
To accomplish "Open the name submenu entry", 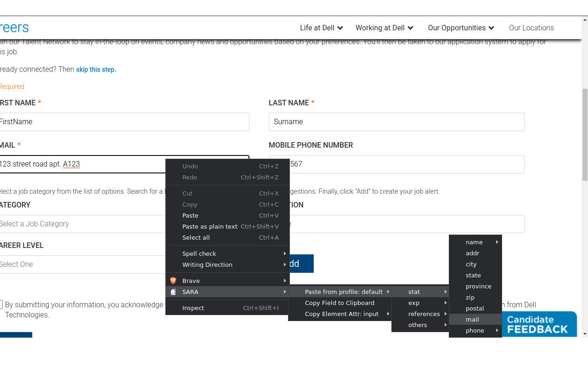I will 475,242.
